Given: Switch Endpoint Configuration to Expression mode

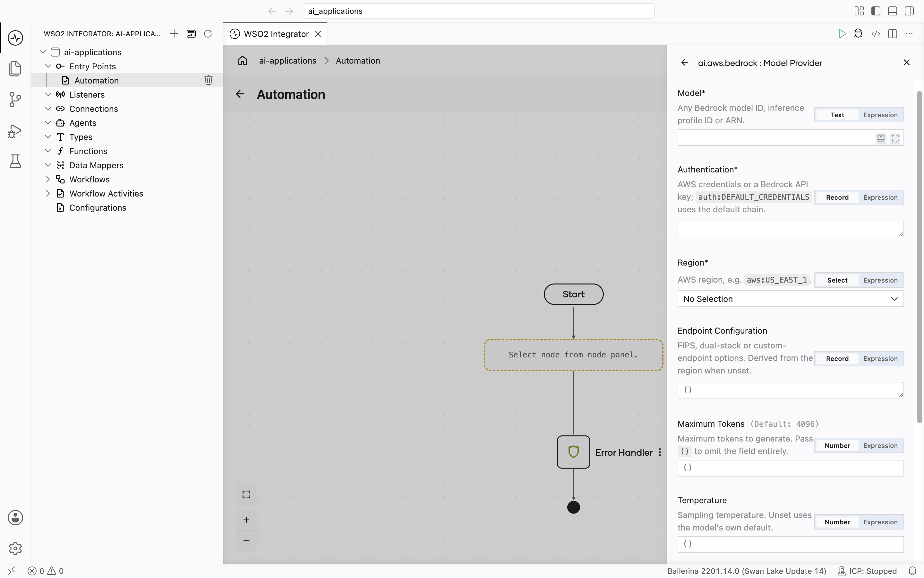Looking at the screenshot, I should pyautogui.click(x=880, y=359).
